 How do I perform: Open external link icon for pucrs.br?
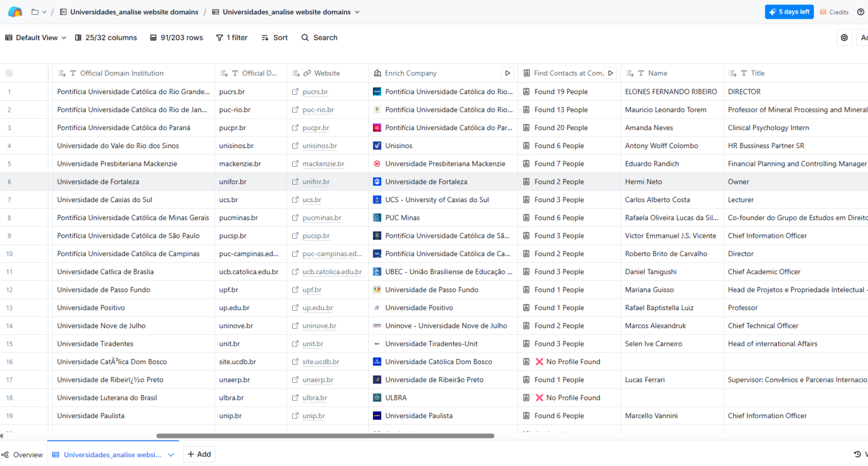coord(295,92)
